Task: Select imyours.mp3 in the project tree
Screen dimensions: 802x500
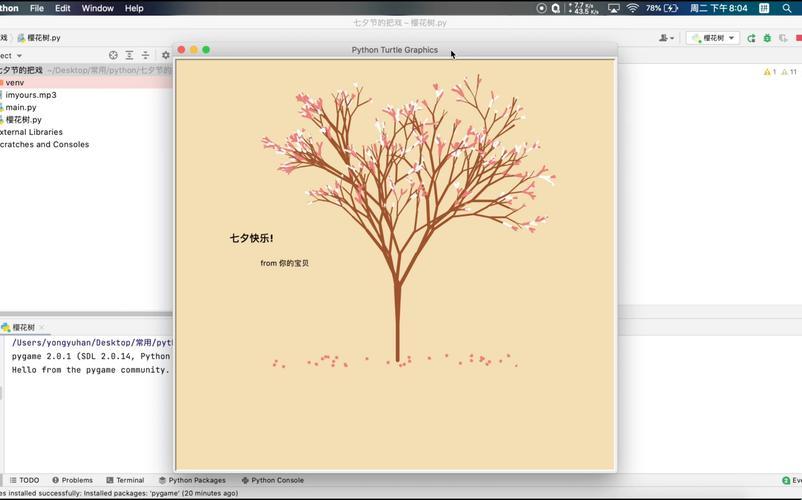Action: [x=28, y=95]
